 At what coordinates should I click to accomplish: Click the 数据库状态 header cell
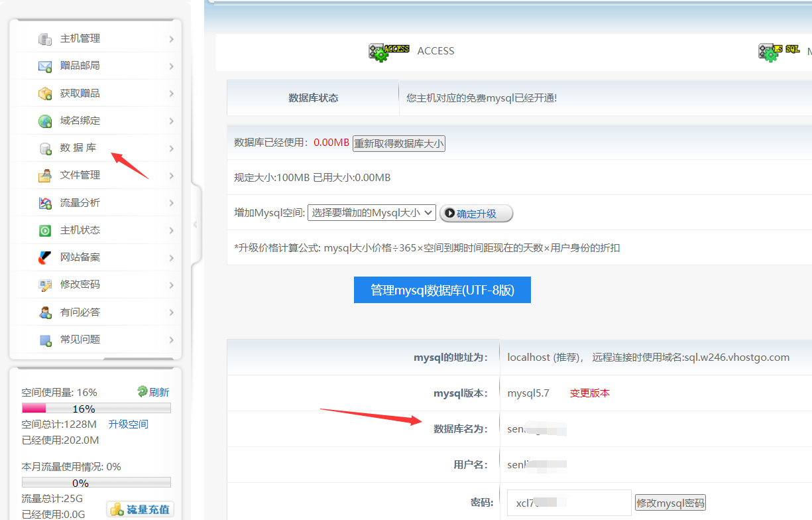(x=313, y=98)
